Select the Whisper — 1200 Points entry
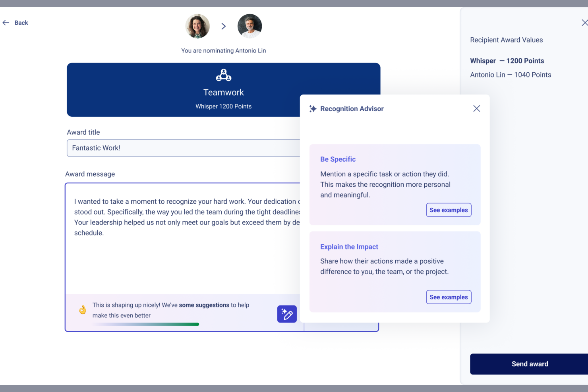Screen dimensions: 588x392 507,61
